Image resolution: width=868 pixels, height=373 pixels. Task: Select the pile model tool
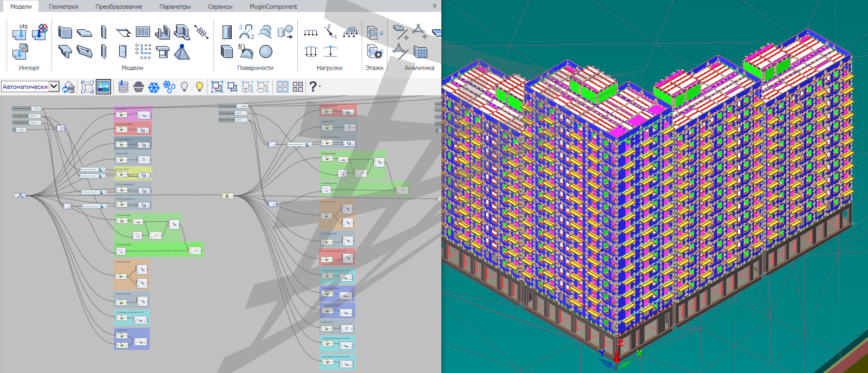[103, 52]
